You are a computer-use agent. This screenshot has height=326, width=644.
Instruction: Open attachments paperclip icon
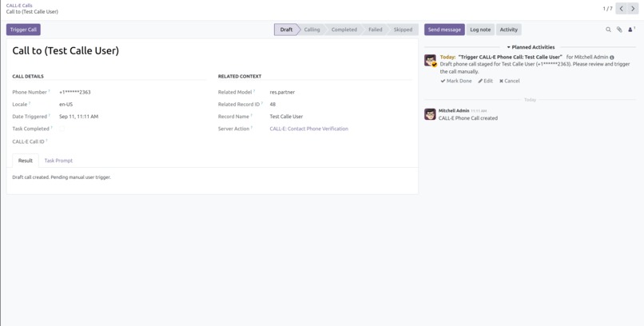pos(619,30)
